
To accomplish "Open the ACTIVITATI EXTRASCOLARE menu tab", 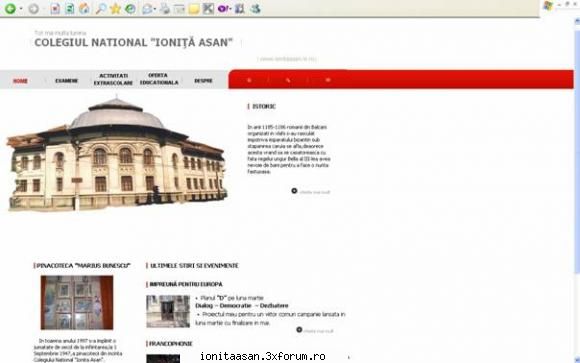I will click(113, 79).
